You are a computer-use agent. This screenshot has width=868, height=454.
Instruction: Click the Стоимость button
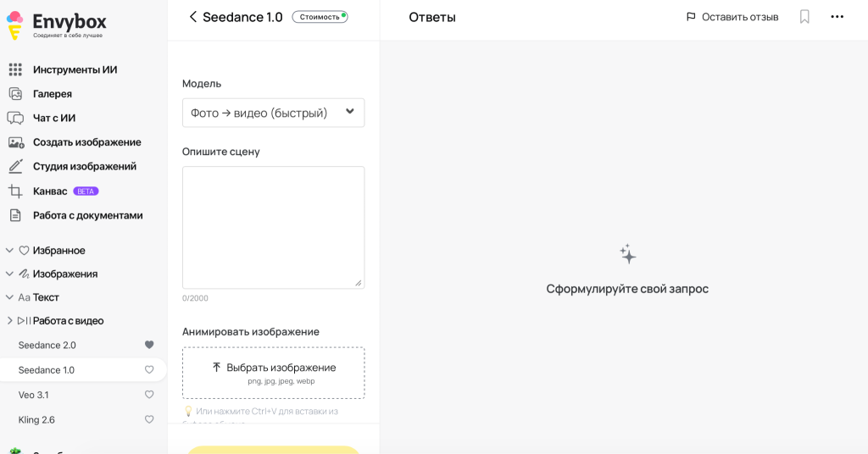(x=320, y=17)
